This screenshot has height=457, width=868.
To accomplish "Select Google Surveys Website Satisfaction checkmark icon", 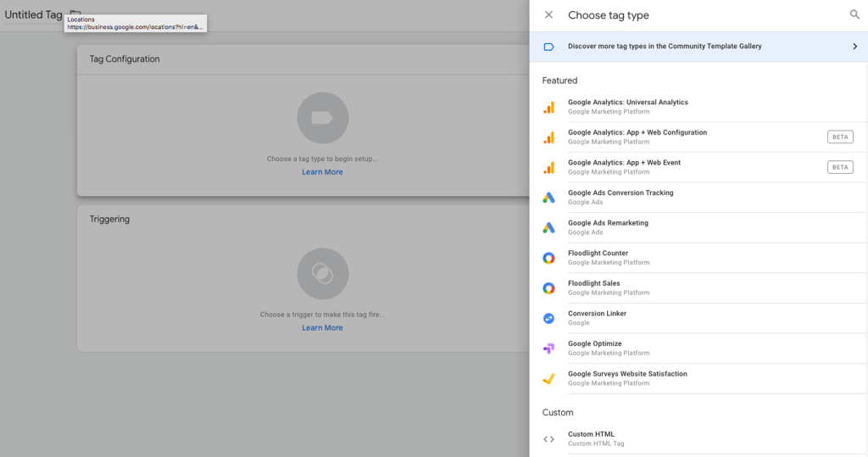I will point(548,378).
